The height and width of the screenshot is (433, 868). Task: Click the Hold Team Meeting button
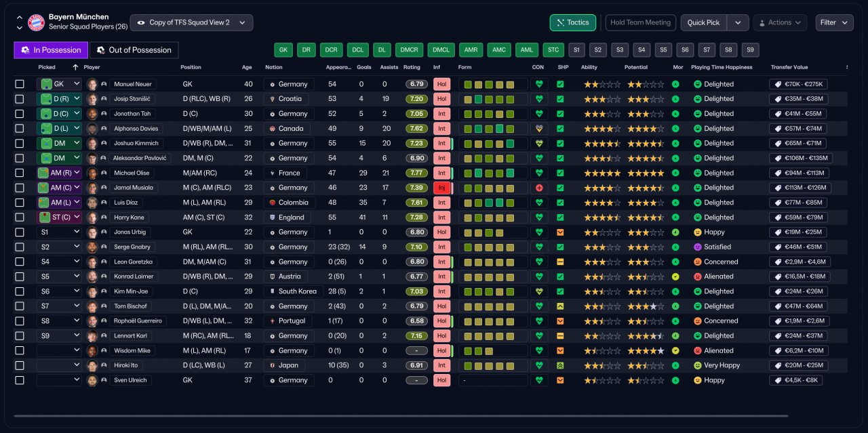click(x=640, y=22)
